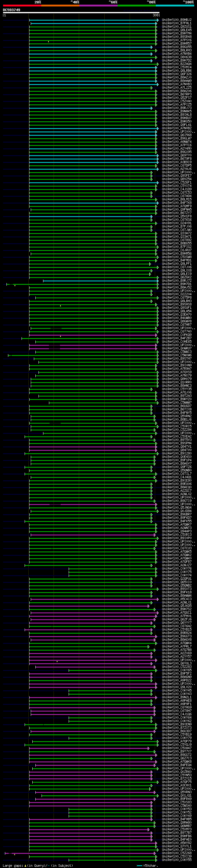Select the hit label UniRef100_Q9ZUS1
The height and width of the screenshot is (868, 197).
pyautogui.click(x=177, y=26)
